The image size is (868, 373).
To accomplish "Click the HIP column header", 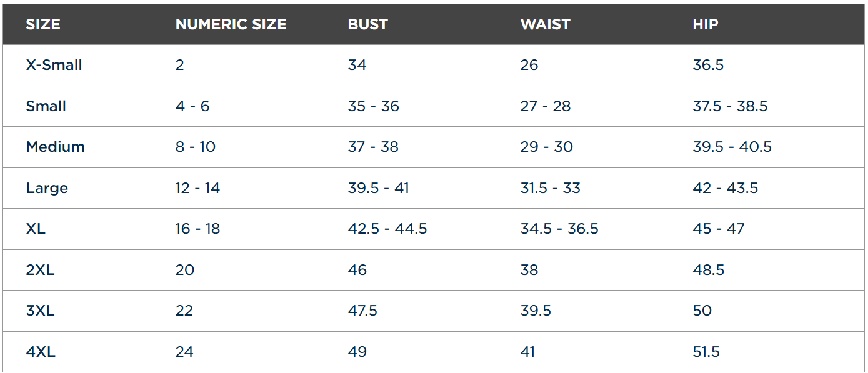I will coord(705,24).
